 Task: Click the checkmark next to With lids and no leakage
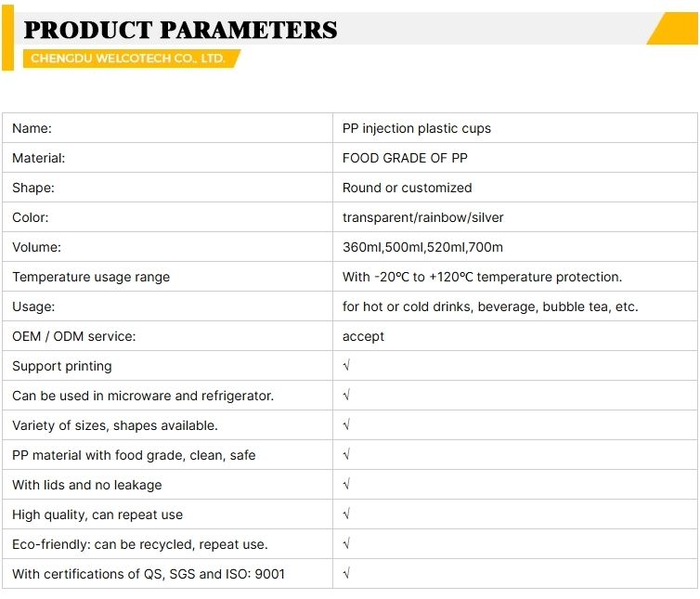coord(346,485)
